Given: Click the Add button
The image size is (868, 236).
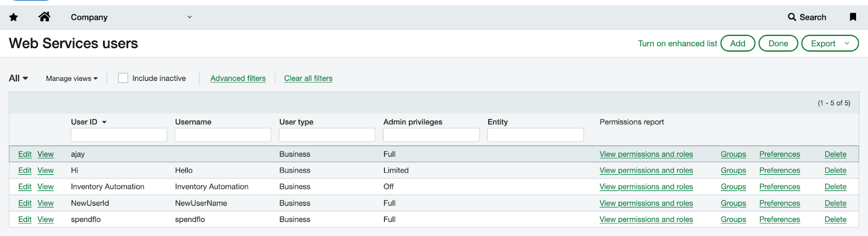Looking at the screenshot, I should coord(737,43).
